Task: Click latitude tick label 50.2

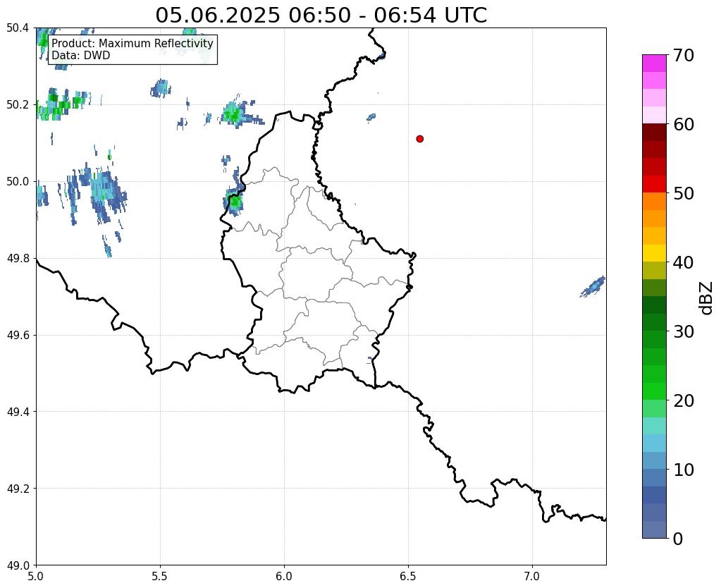Action: click(18, 105)
